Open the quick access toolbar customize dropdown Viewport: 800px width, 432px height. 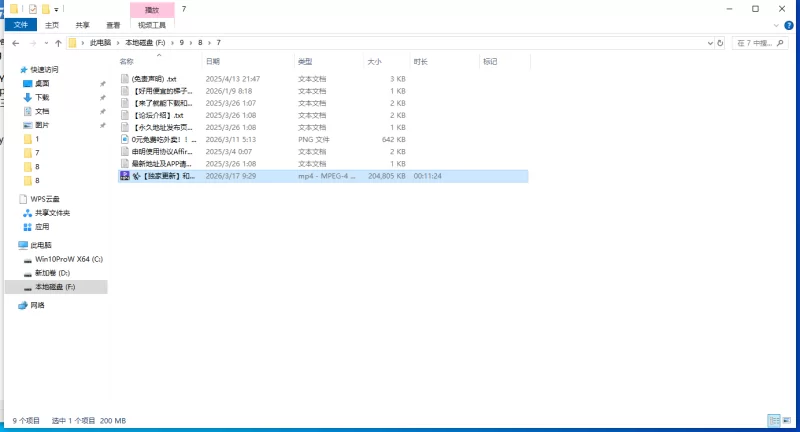click(x=56, y=8)
